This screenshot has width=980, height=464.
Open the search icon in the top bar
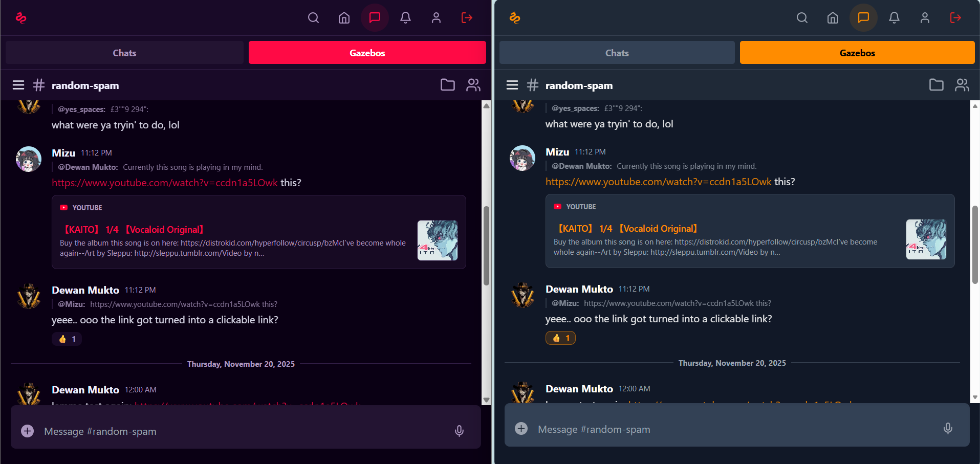(x=313, y=17)
